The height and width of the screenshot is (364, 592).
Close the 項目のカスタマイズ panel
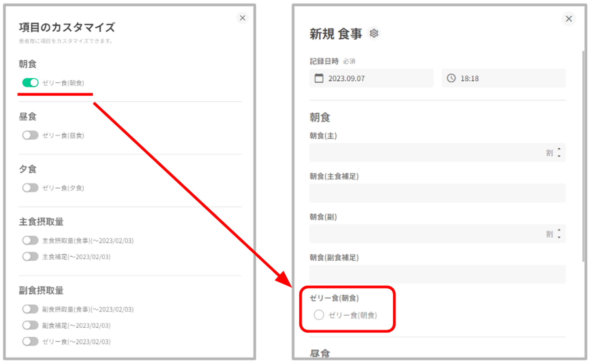(242, 18)
